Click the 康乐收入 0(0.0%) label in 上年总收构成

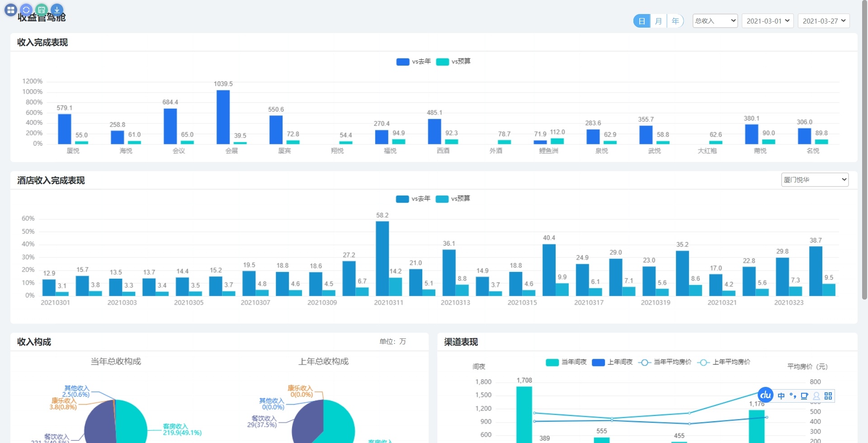[300, 391]
